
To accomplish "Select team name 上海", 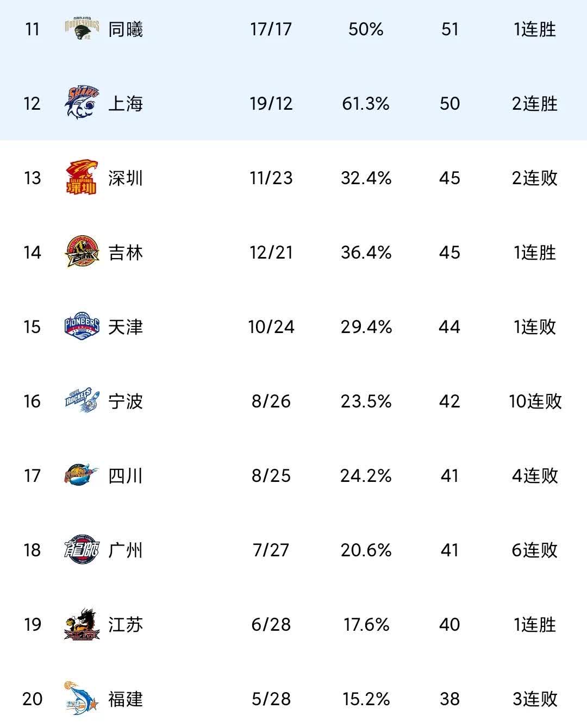I will (126, 103).
